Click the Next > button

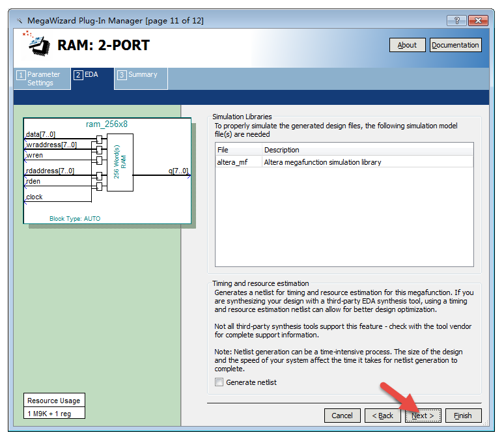pyautogui.click(x=423, y=416)
